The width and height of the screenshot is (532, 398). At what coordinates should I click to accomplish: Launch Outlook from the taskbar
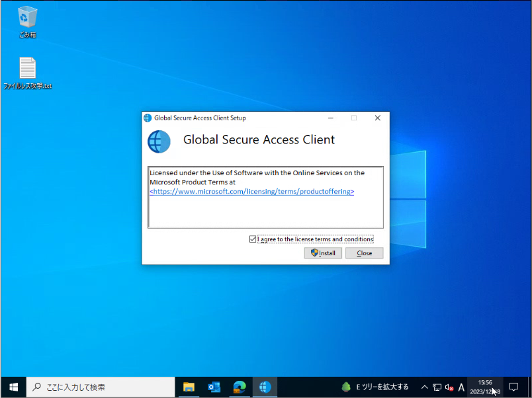[214, 387]
